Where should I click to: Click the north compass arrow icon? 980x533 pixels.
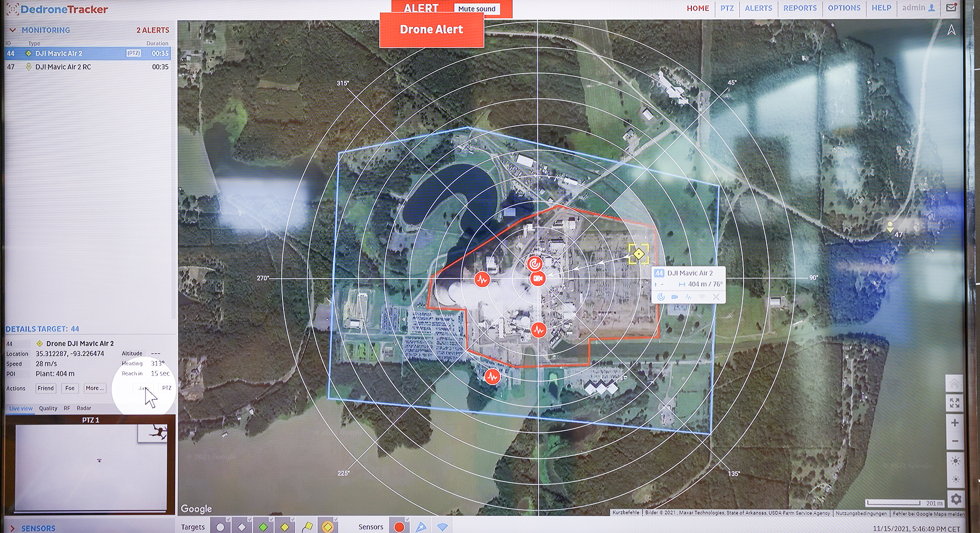coord(951,30)
